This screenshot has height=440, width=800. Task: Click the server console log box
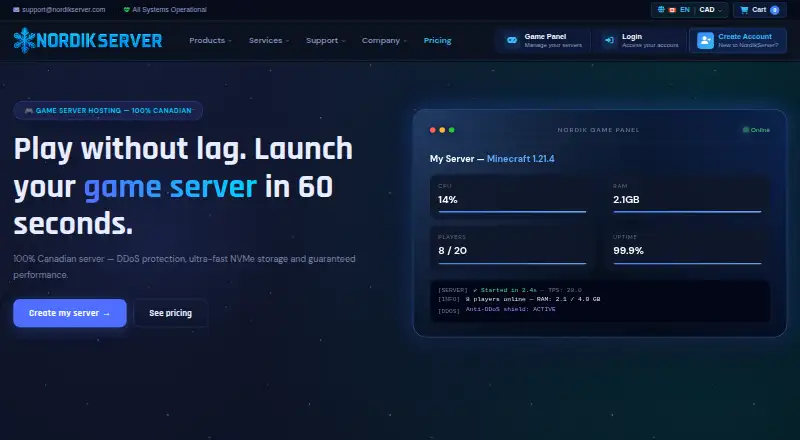click(599, 301)
